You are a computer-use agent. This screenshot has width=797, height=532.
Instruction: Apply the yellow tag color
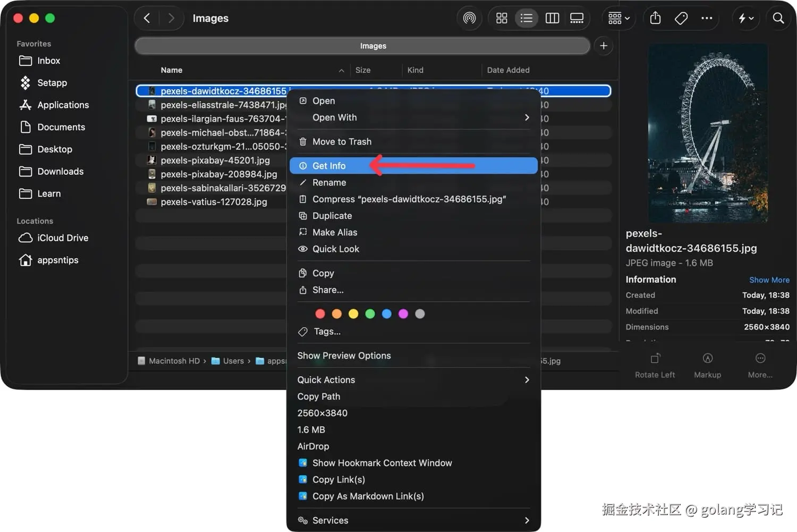click(353, 314)
